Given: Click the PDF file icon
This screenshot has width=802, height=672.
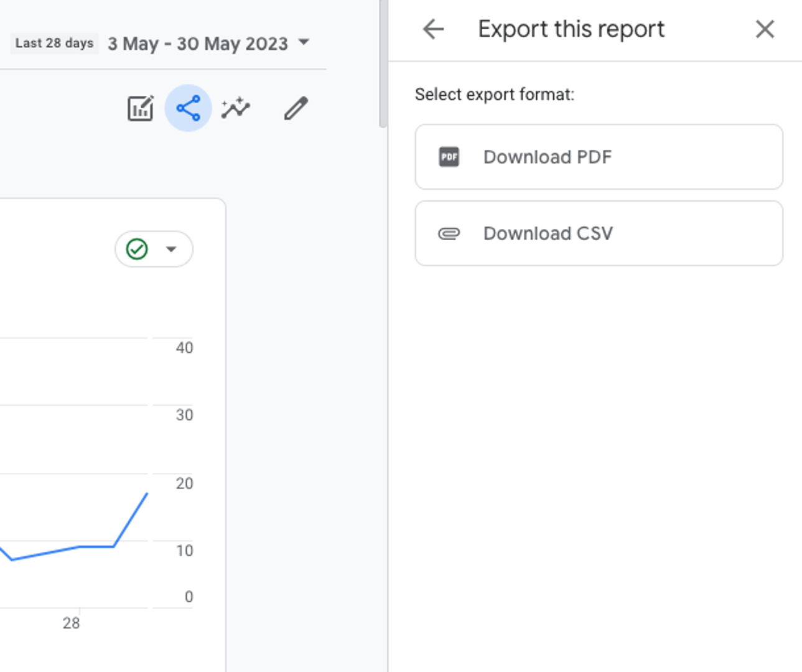Looking at the screenshot, I should coord(449,157).
